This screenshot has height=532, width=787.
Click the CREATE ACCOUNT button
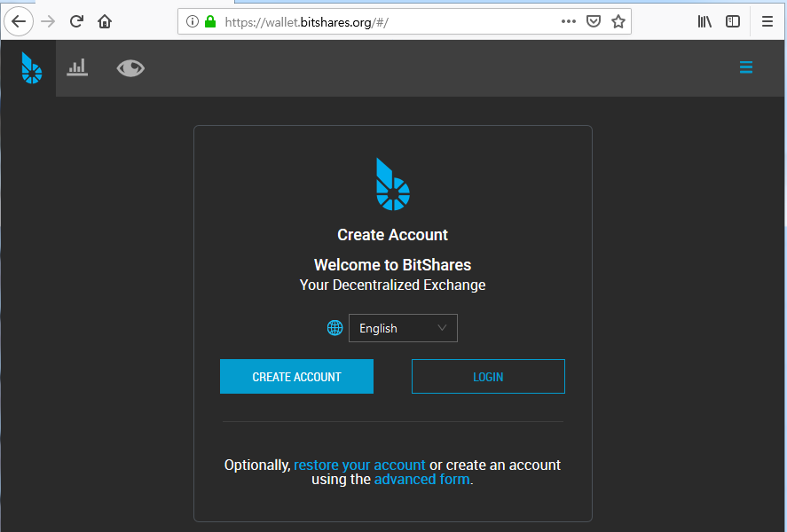pyautogui.click(x=296, y=377)
